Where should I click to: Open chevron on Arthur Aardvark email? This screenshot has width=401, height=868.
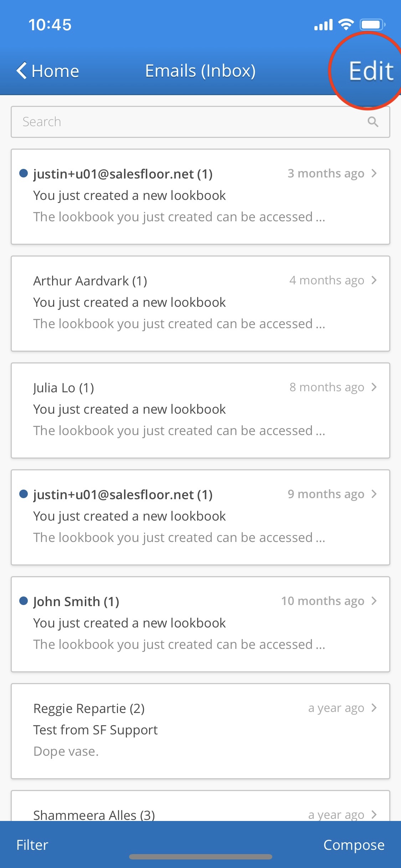coord(374,280)
